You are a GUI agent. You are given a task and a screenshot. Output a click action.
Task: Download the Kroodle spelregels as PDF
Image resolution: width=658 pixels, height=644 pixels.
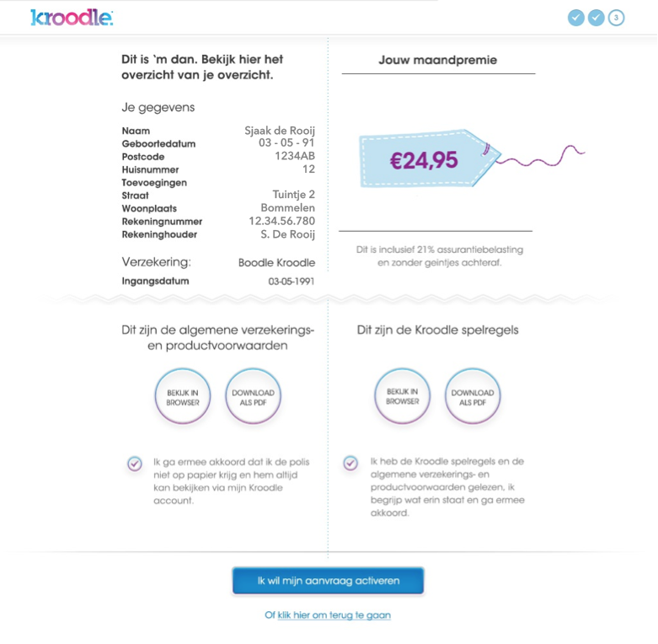[473, 396]
